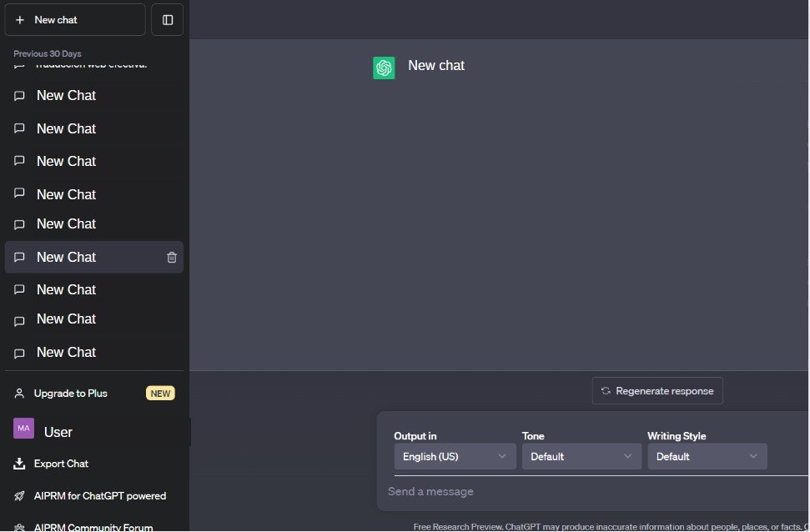Start a conversation with the New chat button

[x=75, y=20]
